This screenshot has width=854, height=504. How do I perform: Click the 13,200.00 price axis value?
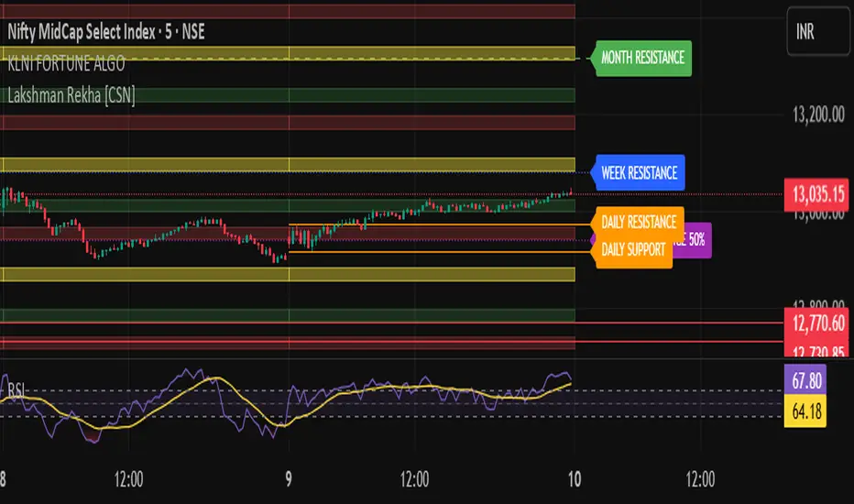(x=818, y=115)
